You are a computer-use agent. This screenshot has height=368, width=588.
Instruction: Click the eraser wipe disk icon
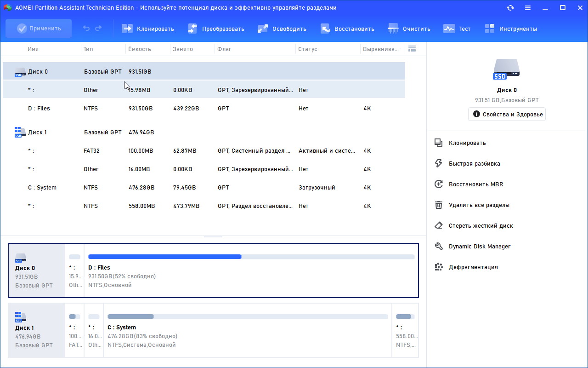pyautogui.click(x=439, y=225)
